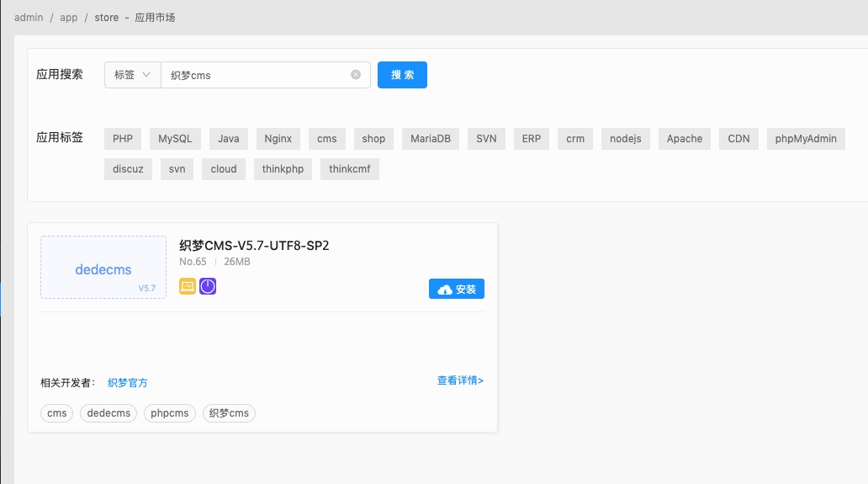Image resolution: width=868 pixels, height=484 pixels.
Task: Filter by the nodejs tag
Action: pos(626,138)
